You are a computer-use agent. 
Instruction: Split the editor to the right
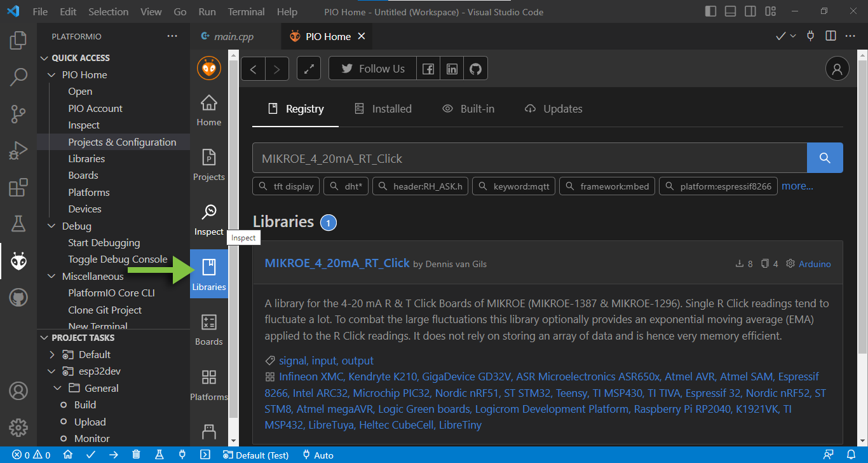coord(831,36)
